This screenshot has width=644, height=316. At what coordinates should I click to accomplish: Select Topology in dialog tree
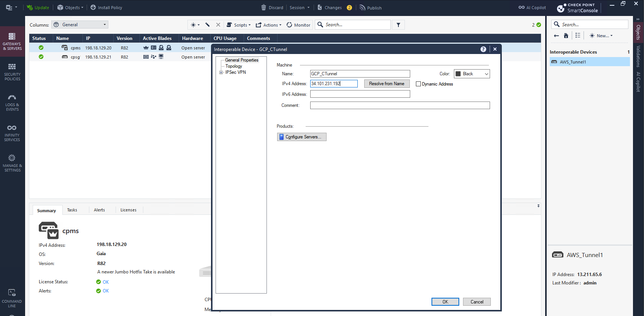pyautogui.click(x=233, y=66)
